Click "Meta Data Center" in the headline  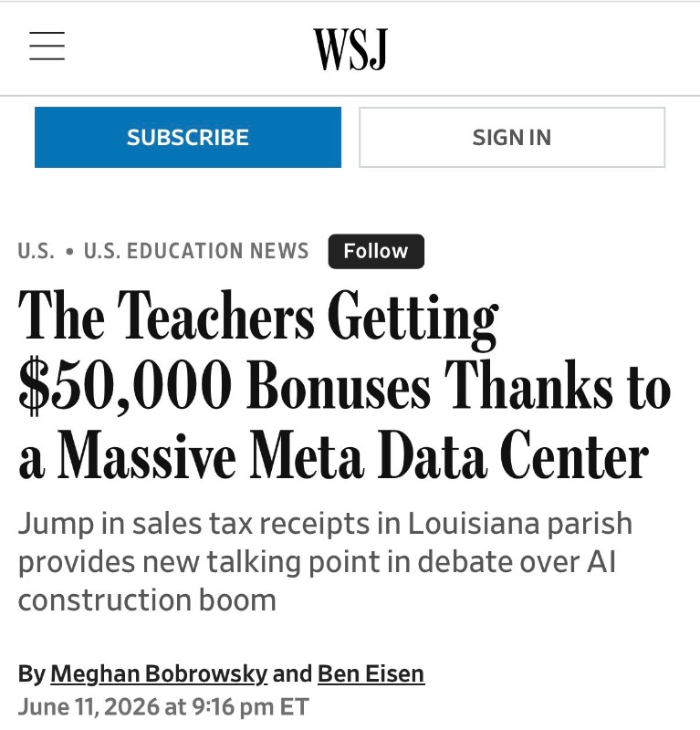[449, 455]
